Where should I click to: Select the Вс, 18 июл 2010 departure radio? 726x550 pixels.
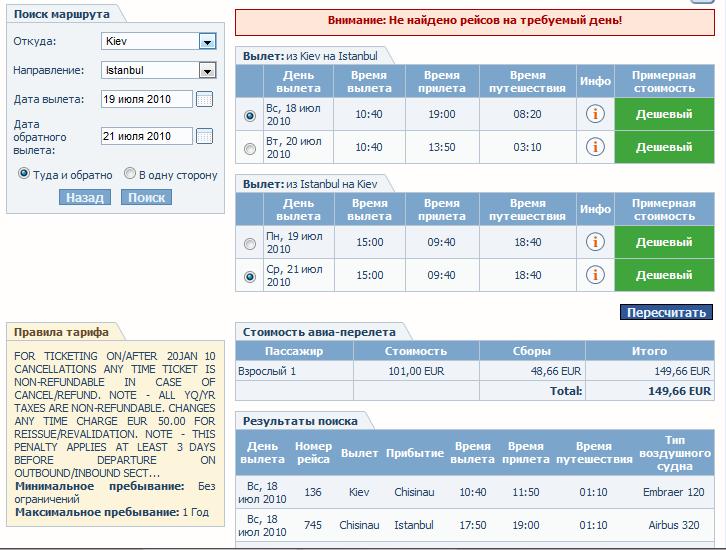[x=250, y=116]
